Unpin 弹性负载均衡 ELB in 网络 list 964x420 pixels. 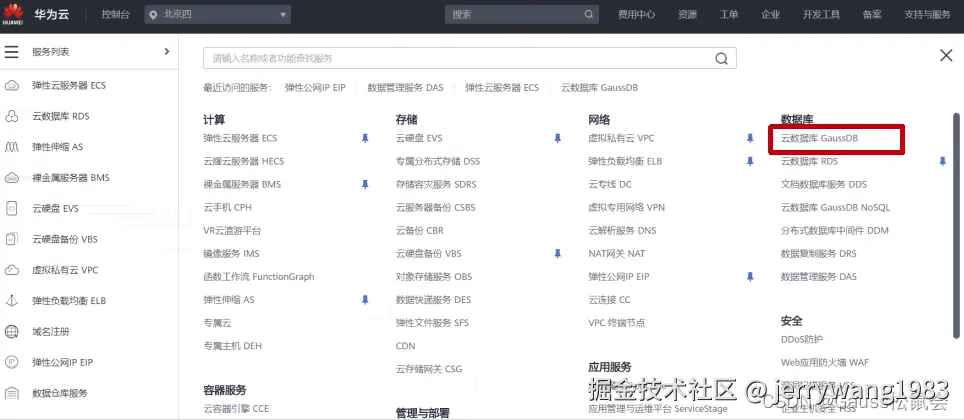750,161
